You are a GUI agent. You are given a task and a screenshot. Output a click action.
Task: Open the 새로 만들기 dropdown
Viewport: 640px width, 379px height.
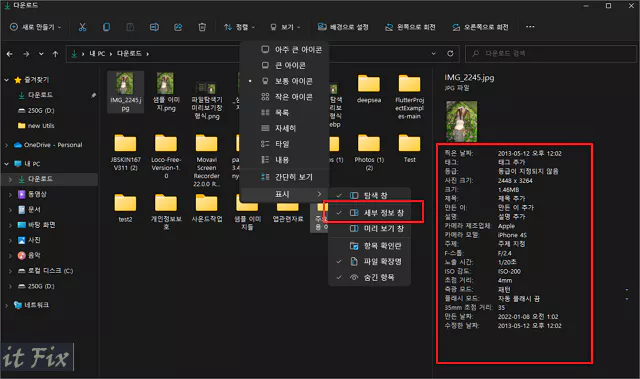click(x=36, y=27)
